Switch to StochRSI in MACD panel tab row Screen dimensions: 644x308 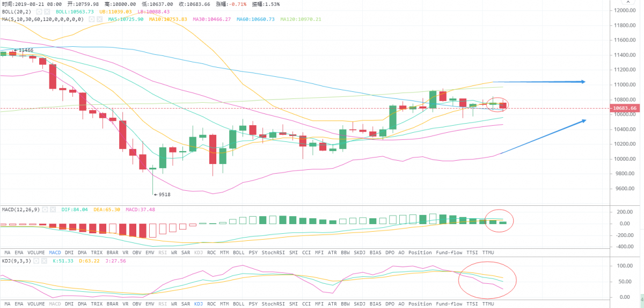(x=273, y=252)
